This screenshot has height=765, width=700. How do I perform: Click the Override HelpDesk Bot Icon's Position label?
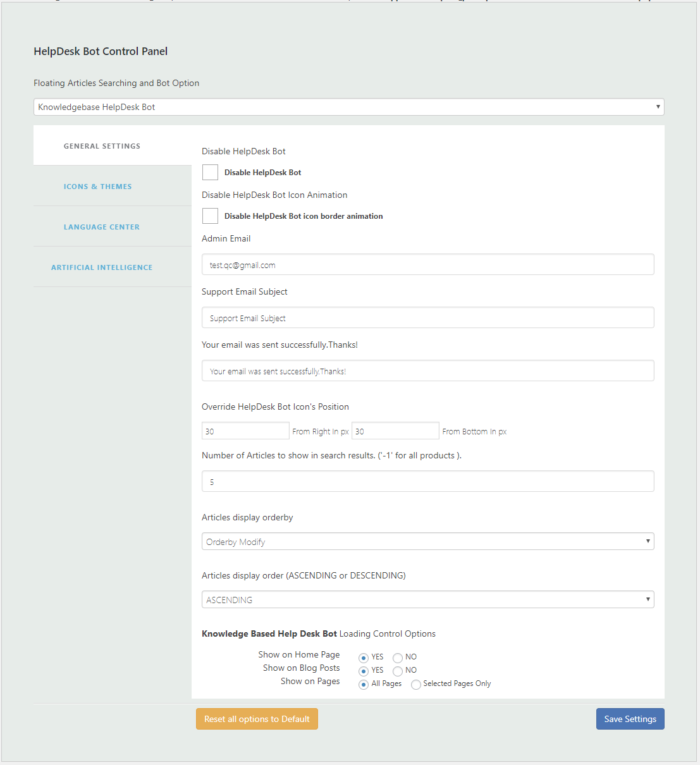[275, 407]
